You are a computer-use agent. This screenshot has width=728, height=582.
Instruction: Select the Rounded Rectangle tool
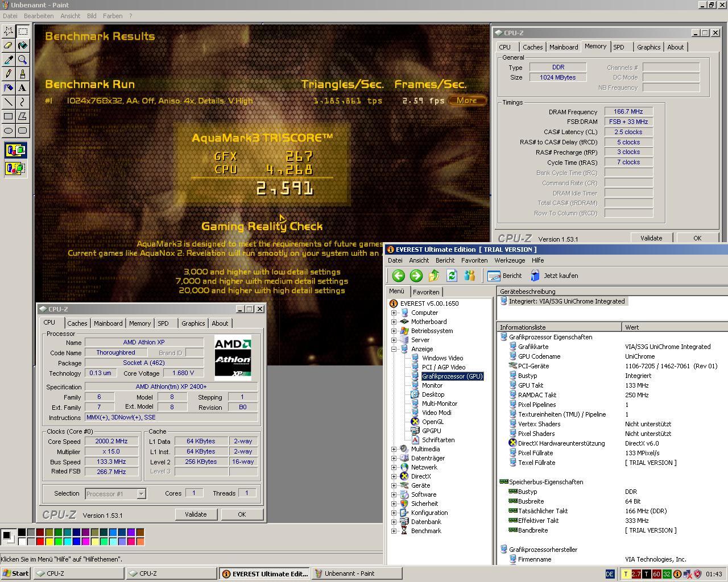coord(23,131)
